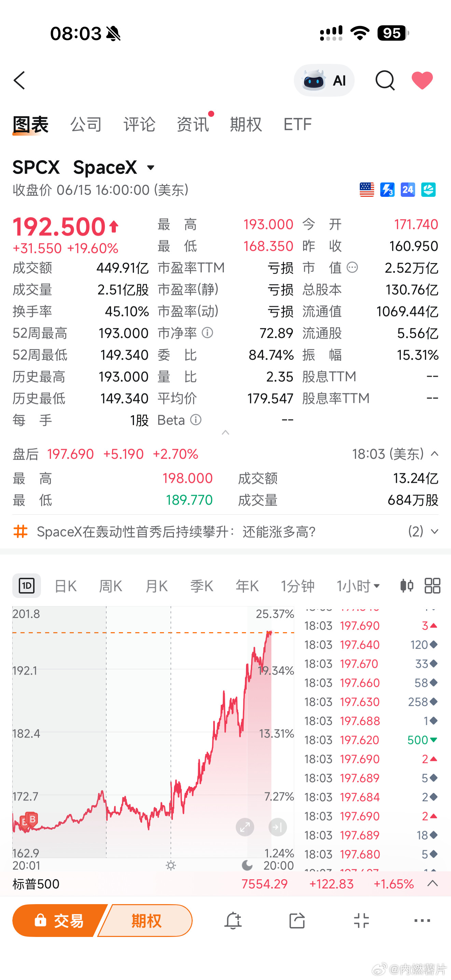This screenshot has width=451, height=980.
Task: Select the 周K chart period
Action: (x=111, y=586)
